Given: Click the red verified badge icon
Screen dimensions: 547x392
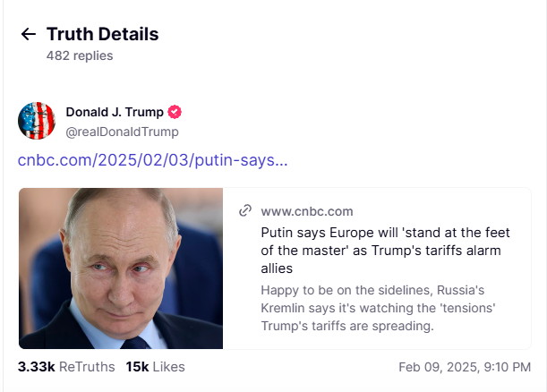Looking at the screenshot, I should click(x=175, y=112).
